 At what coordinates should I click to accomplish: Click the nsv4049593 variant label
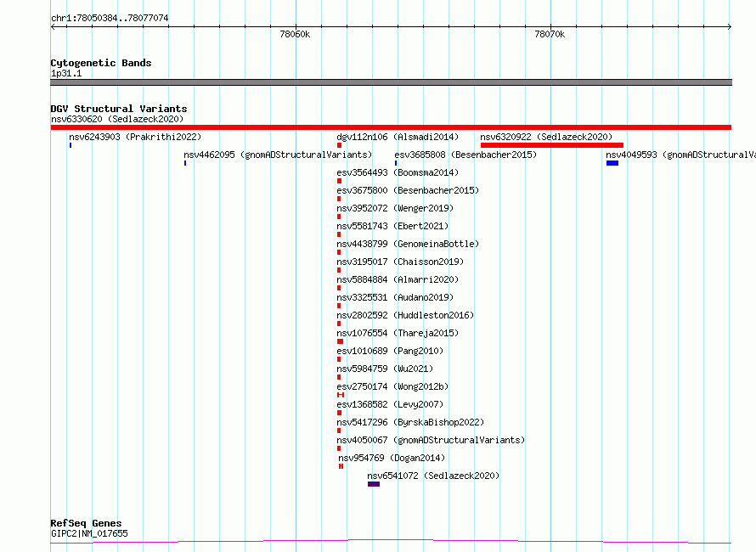tap(680, 155)
